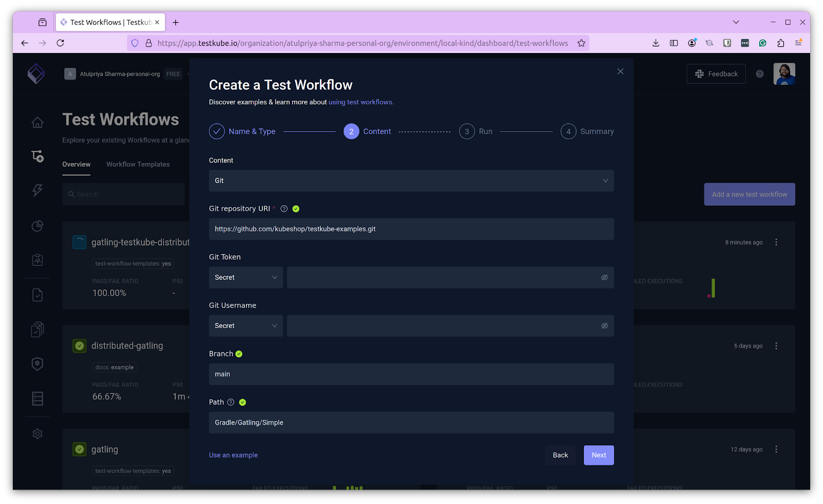Reload the browser page
This screenshot has width=823, height=504.
click(60, 43)
